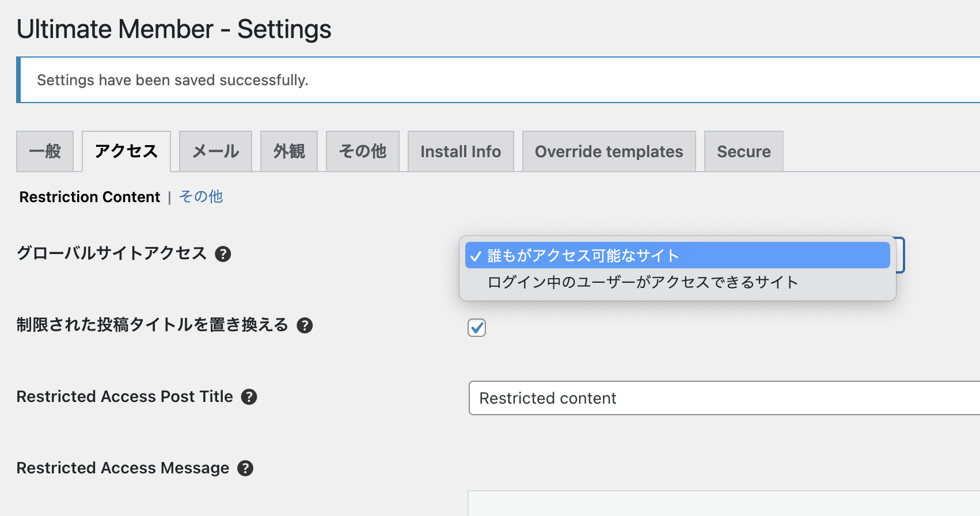Open the アクセス tab
Image resolution: width=980 pixels, height=516 pixels.
click(x=126, y=151)
